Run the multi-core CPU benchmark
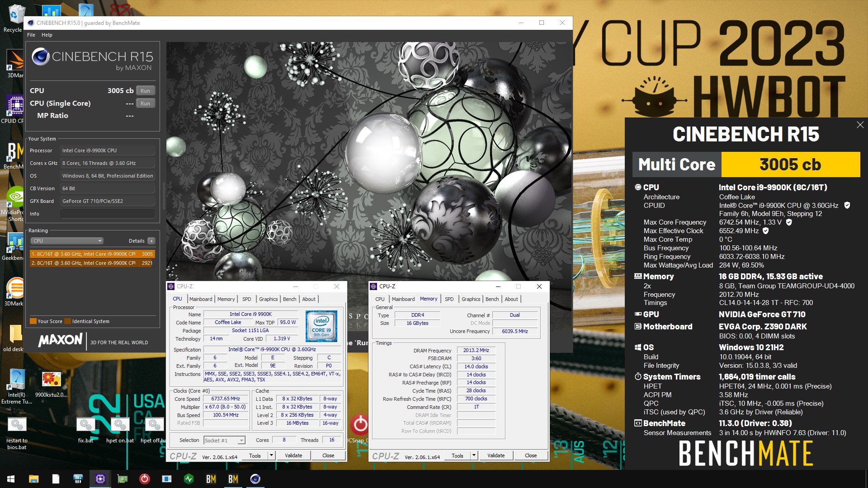The image size is (868, 488). click(x=145, y=91)
